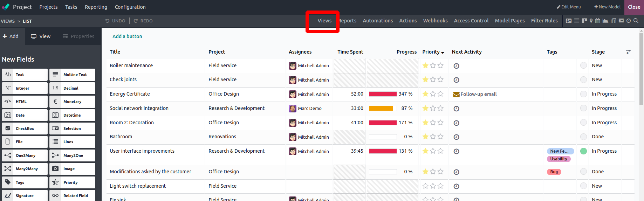Open Follow-up email activity on Energy Certificate
This screenshot has width=644, height=201.
tap(475, 94)
